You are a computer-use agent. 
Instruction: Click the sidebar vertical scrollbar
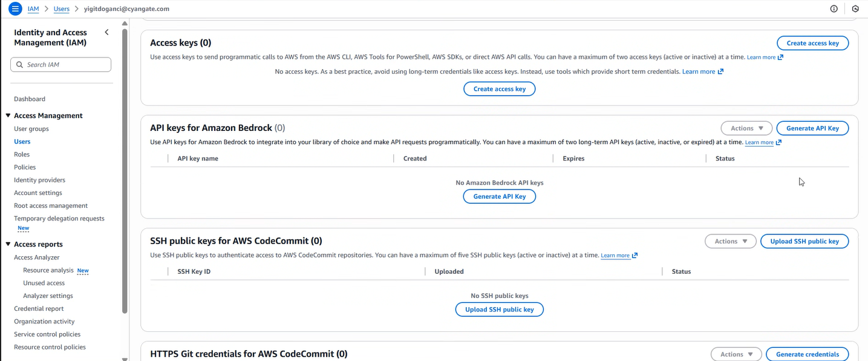point(125,170)
